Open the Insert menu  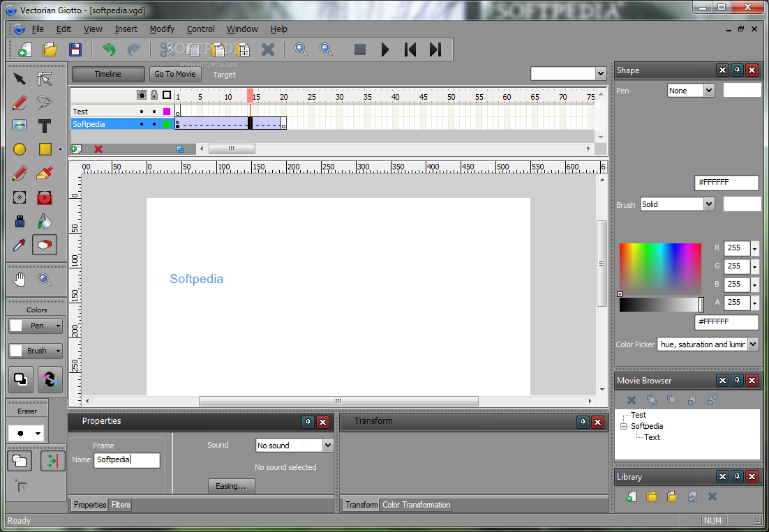tap(126, 29)
